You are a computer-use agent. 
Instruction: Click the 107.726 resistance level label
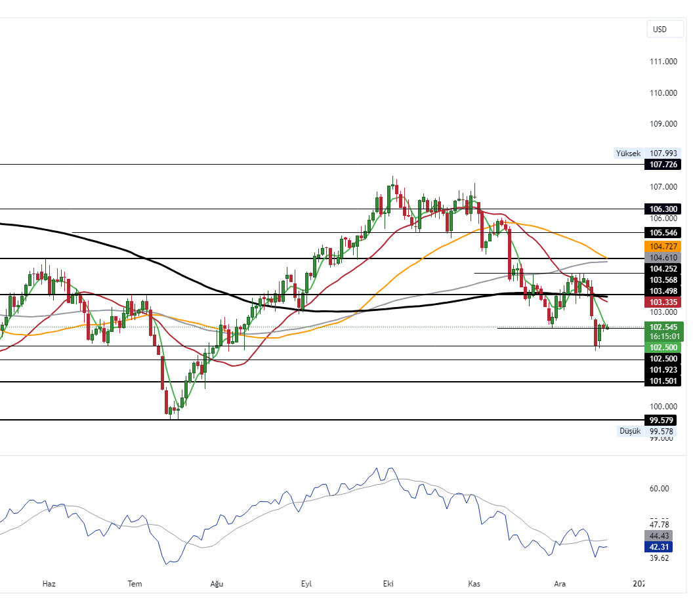(x=663, y=165)
